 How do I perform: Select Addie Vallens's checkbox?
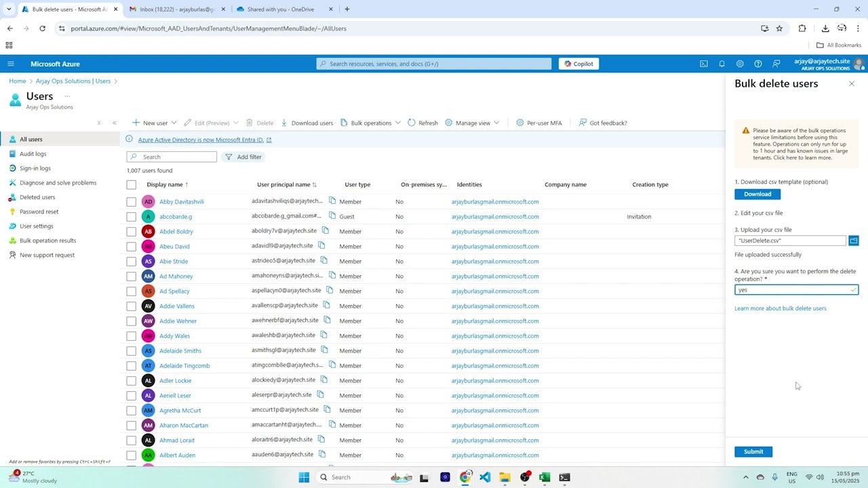click(x=131, y=306)
